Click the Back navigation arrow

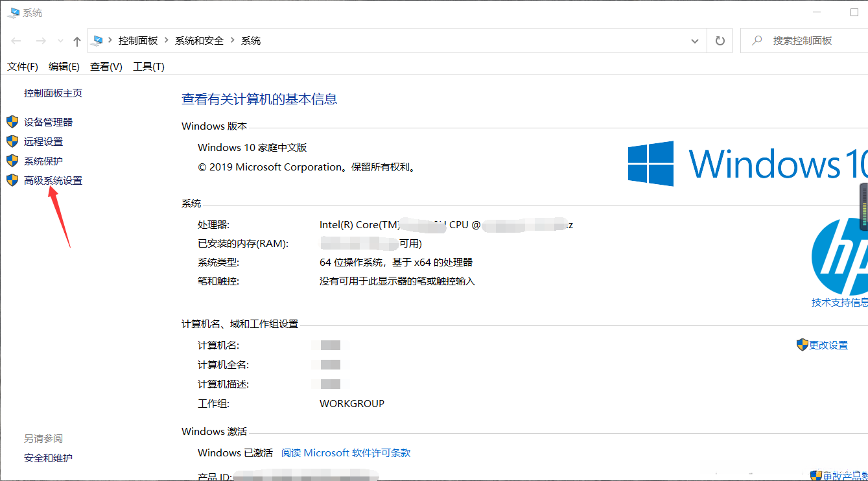point(16,41)
